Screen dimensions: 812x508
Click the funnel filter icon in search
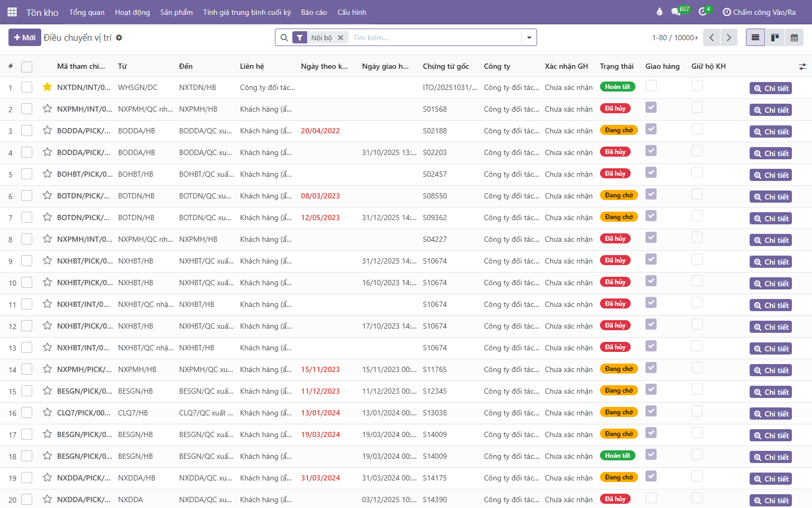(299, 38)
